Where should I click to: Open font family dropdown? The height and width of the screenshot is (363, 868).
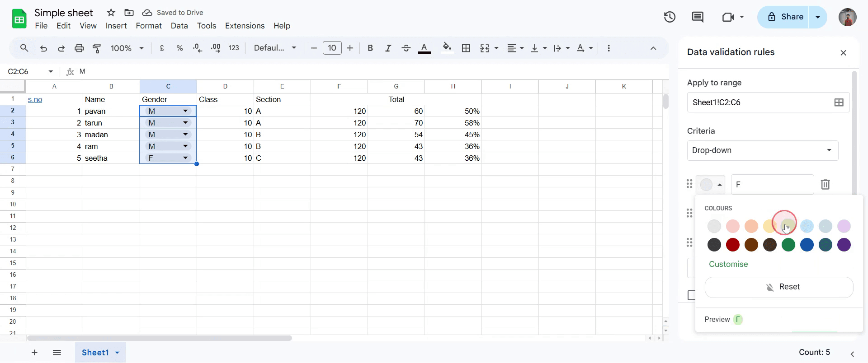(x=275, y=48)
